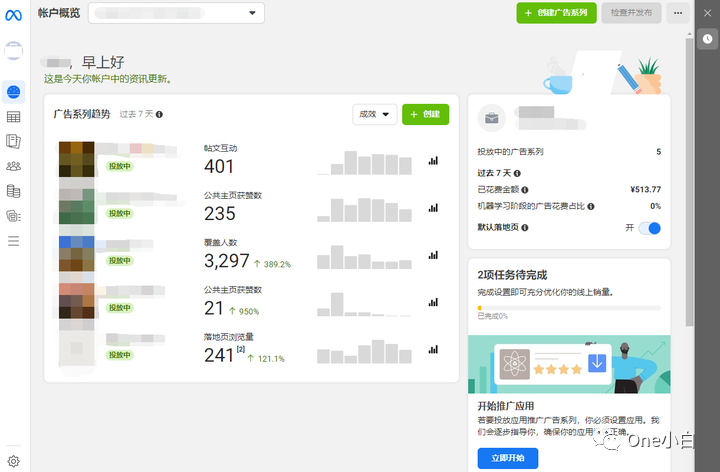Viewport: 720px width, 472px height.
Task: Click the 帐户概览 page title
Action: click(59, 13)
